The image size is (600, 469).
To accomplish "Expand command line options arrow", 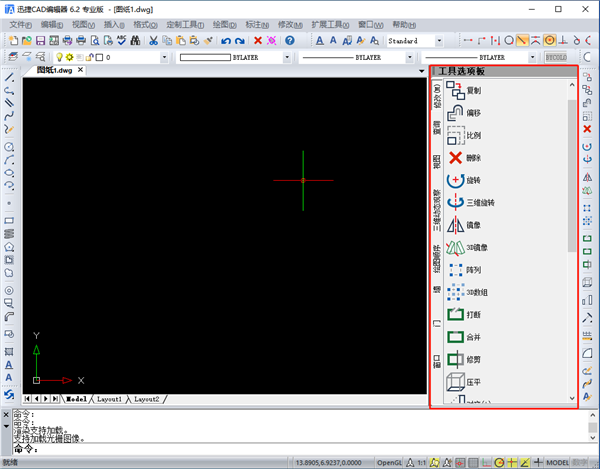I will tap(6, 426).
